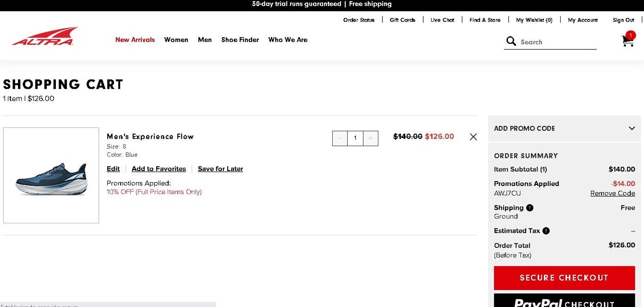This screenshot has width=644, height=307.
Task: Go to New Arrivals
Action: 135,40
